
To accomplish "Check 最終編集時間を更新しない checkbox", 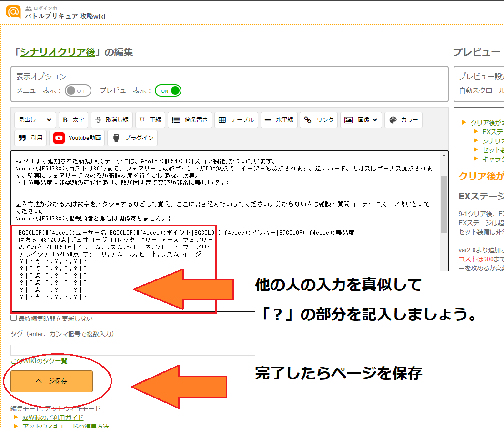I will pyautogui.click(x=14, y=318).
